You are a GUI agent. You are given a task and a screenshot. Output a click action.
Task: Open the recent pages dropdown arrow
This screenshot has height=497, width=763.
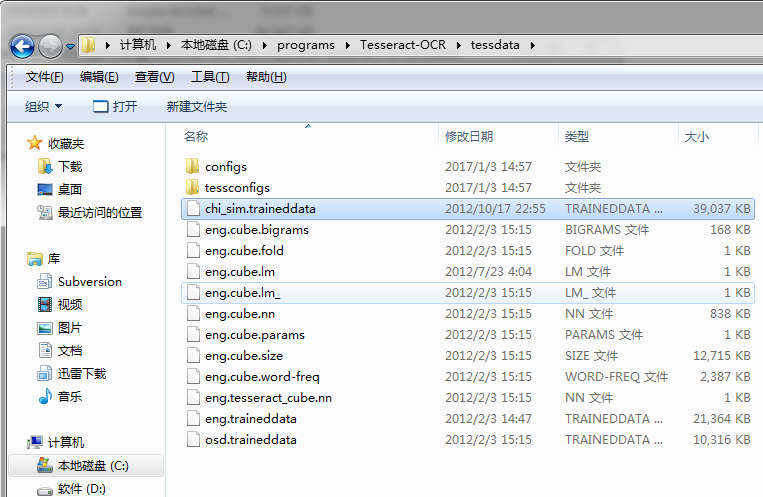(71, 47)
